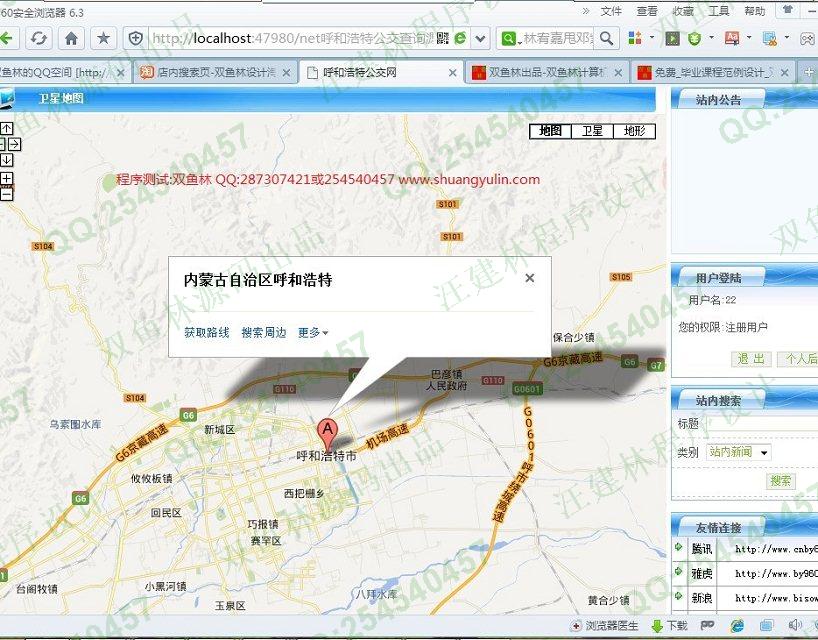Switch to 地形 terrain map view
This screenshot has height=640, width=818.
[x=634, y=131]
